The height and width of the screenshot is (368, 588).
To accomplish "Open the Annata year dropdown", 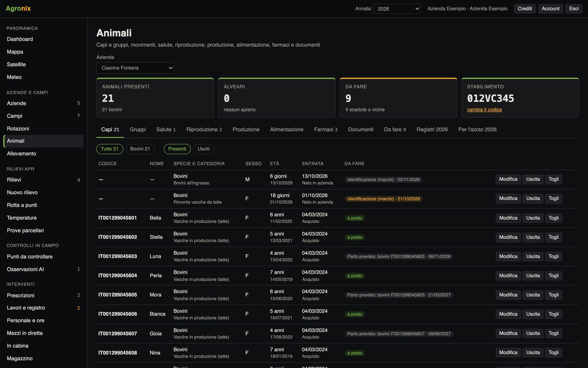I will tap(397, 9).
